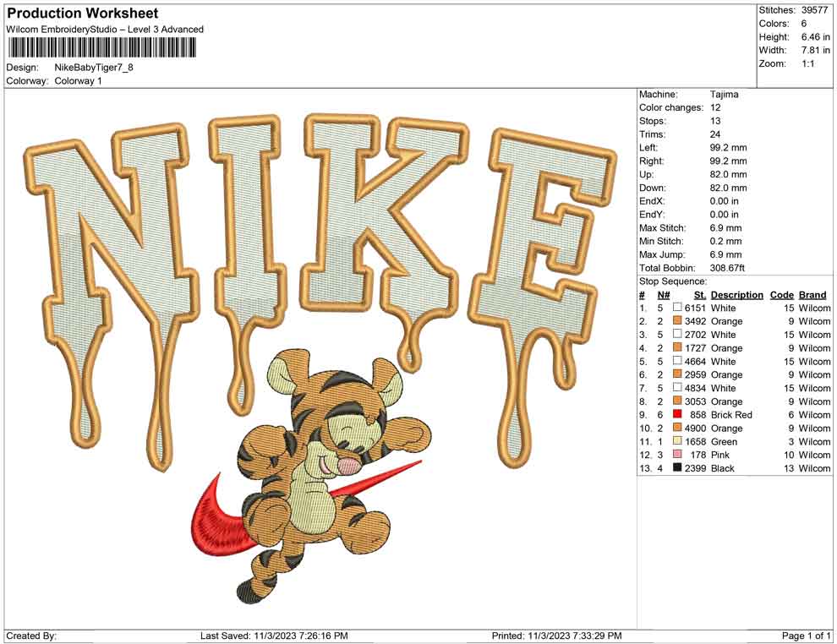
Task: Click the Max Stitch value 6.9 mm
Action: tap(725, 228)
